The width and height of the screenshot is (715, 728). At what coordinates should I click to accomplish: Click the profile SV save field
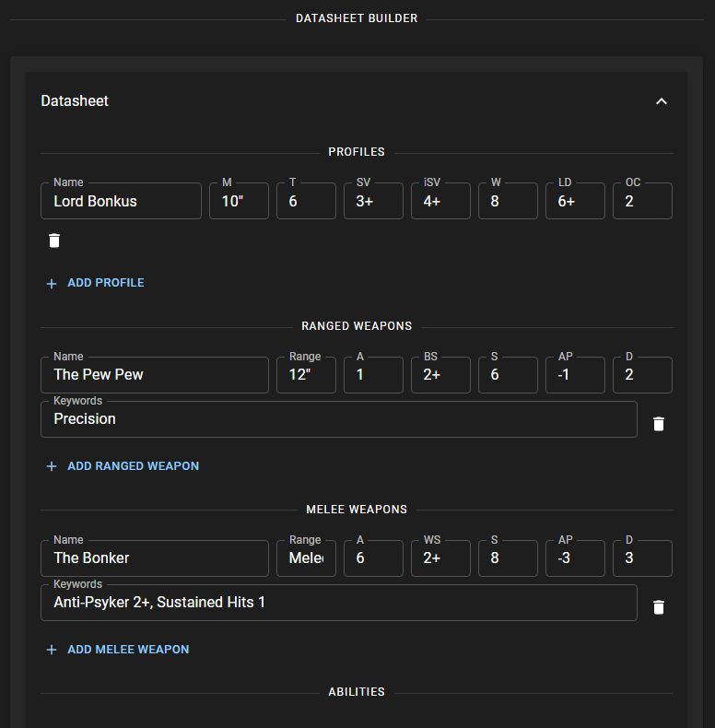(373, 201)
